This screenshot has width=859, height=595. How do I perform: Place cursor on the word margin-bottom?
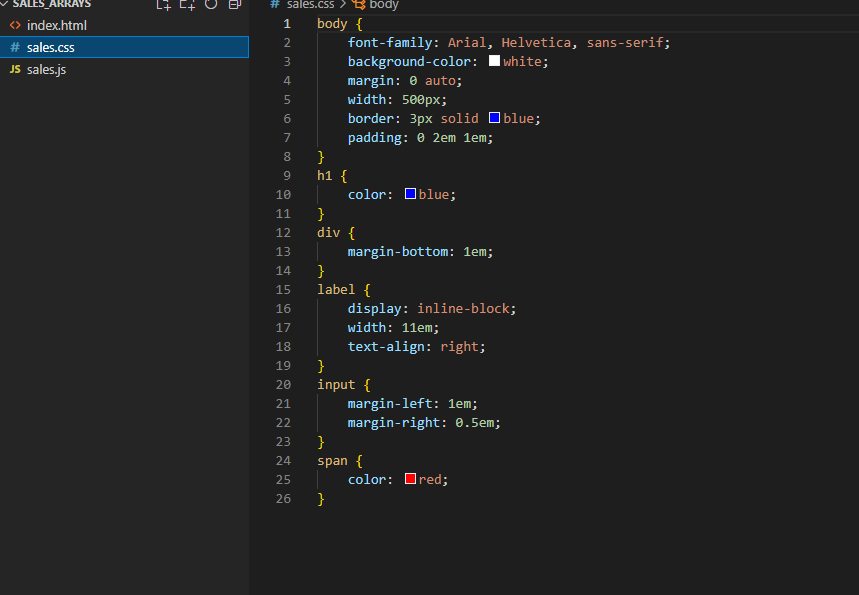(x=397, y=251)
